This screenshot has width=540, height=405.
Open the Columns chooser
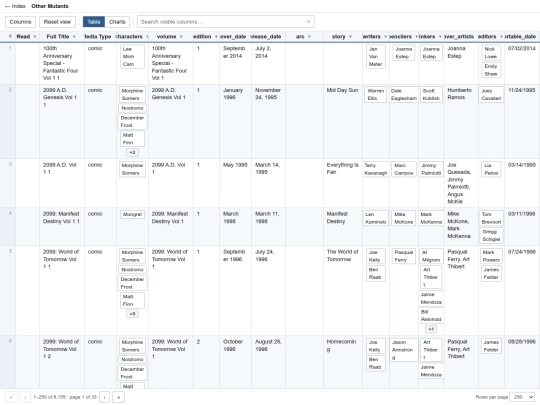[x=20, y=22]
